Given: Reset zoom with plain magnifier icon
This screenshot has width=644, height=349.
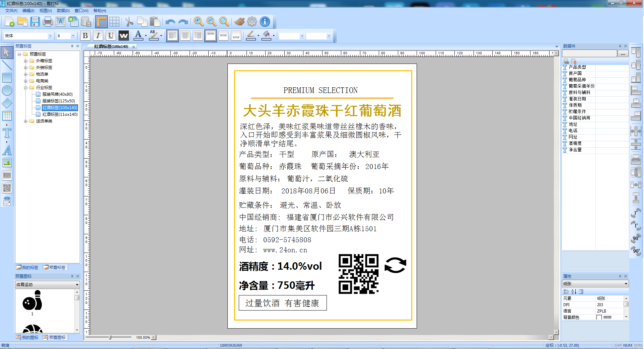Looking at the screenshot, I should coord(224,22).
